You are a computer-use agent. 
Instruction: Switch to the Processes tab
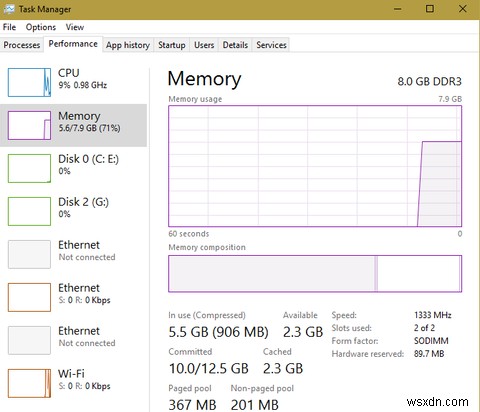tap(22, 45)
